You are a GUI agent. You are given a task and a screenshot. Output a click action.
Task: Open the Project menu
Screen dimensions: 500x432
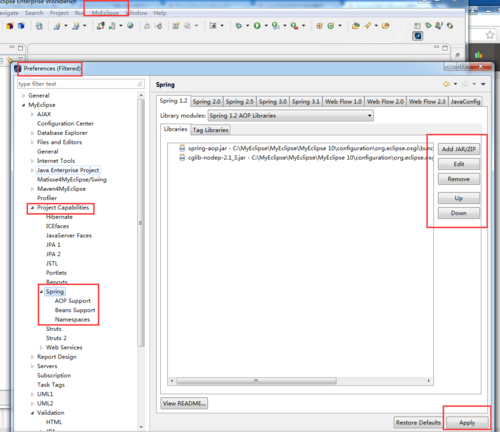[59, 13]
